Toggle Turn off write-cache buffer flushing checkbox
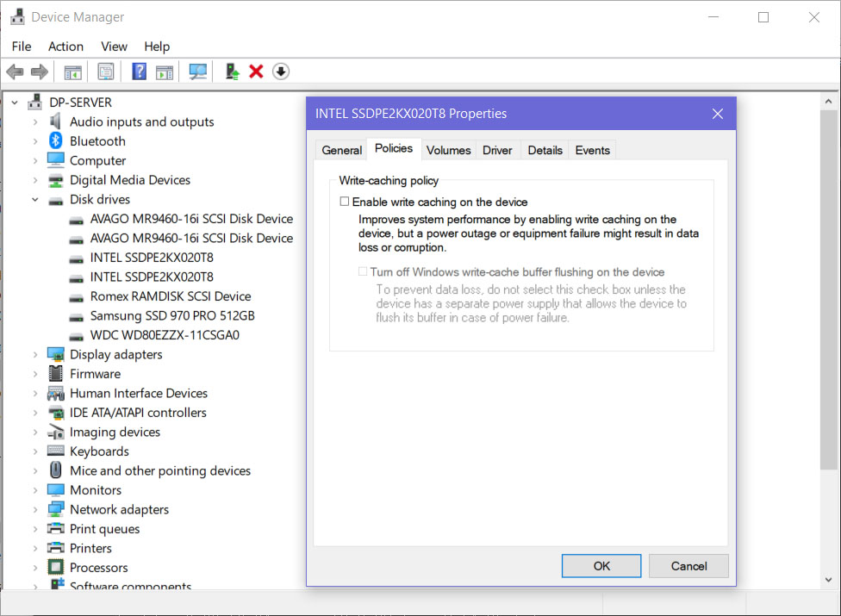The width and height of the screenshot is (841, 616). 363,271
